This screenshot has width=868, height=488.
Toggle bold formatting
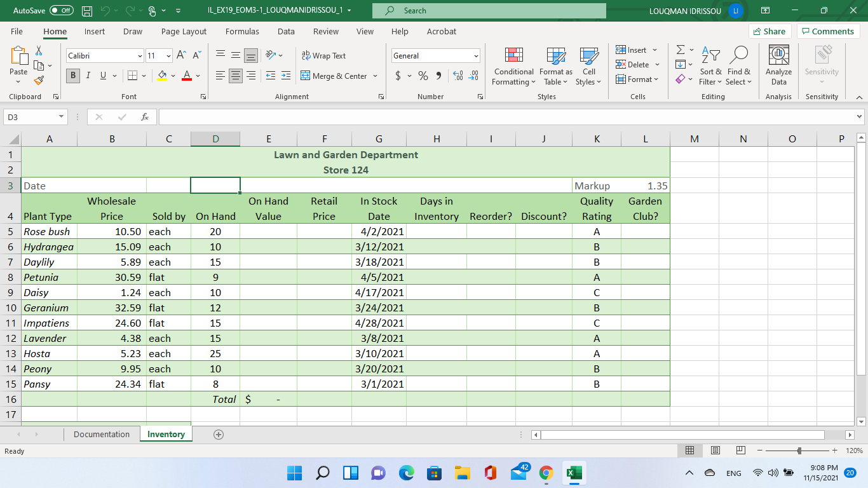72,76
